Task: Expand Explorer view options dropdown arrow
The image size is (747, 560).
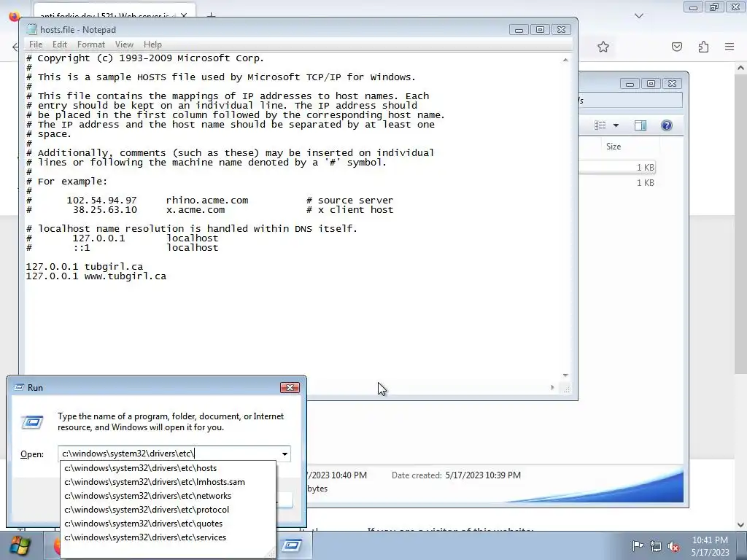Action: [616, 125]
